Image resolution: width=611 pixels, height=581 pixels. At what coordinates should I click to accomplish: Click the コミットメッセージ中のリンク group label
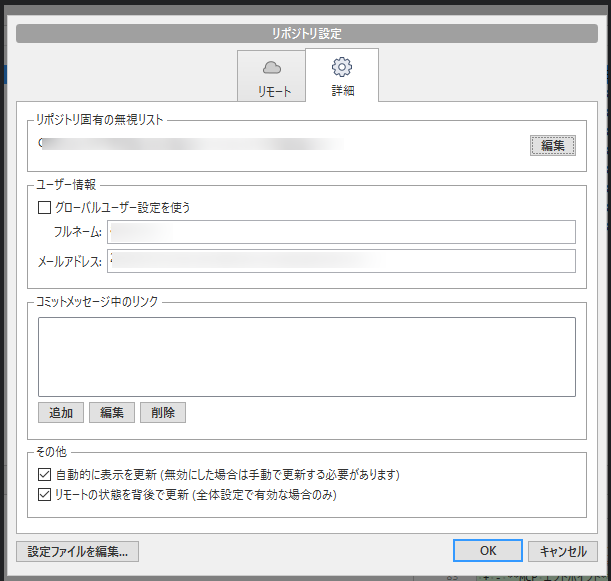[x=97, y=301]
